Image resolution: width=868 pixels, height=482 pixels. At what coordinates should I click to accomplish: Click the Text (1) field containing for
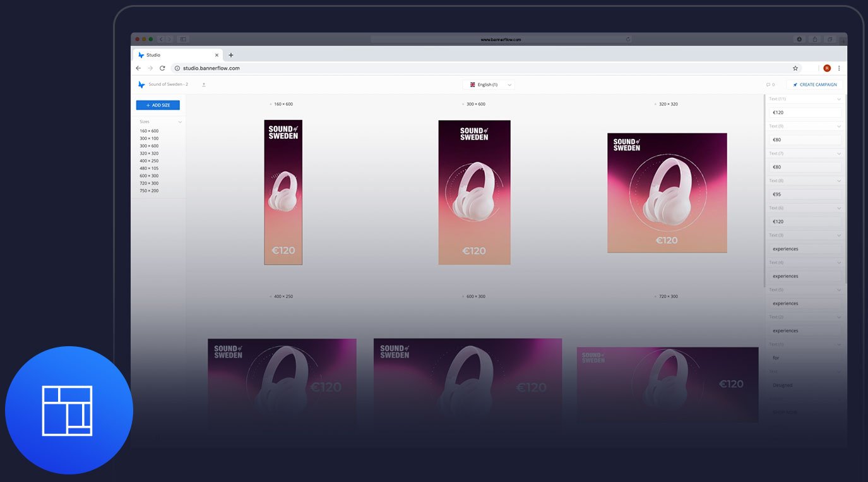tap(805, 358)
